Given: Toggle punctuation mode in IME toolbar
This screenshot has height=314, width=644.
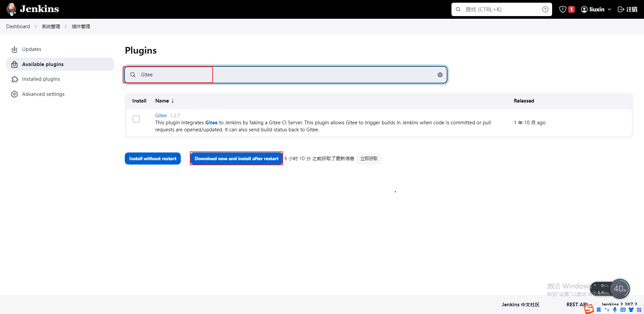Looking at the screenshot, I should click(x=607, y=310).
